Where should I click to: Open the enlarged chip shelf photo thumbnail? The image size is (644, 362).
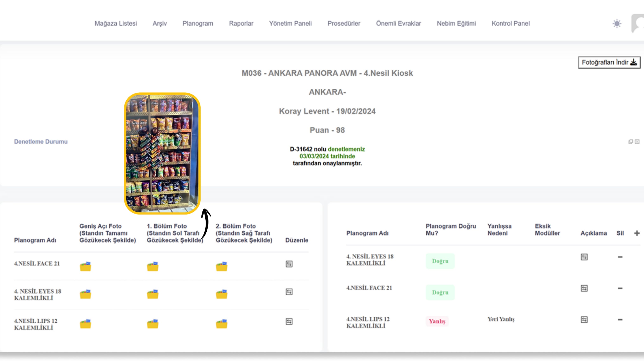[162, 153]
